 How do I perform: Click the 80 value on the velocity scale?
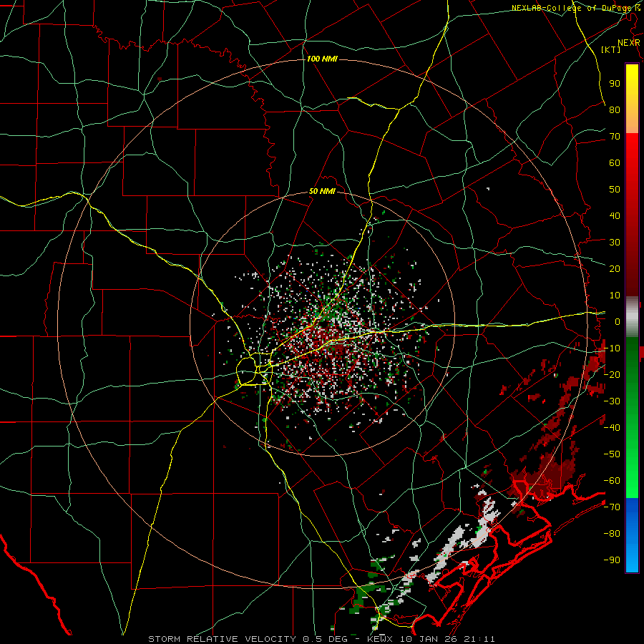[x=615, y=109]
